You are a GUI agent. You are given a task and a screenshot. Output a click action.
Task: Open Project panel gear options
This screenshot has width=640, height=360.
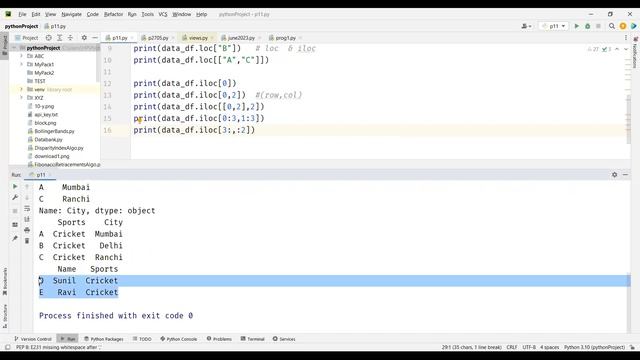click(x=84, y=38)
